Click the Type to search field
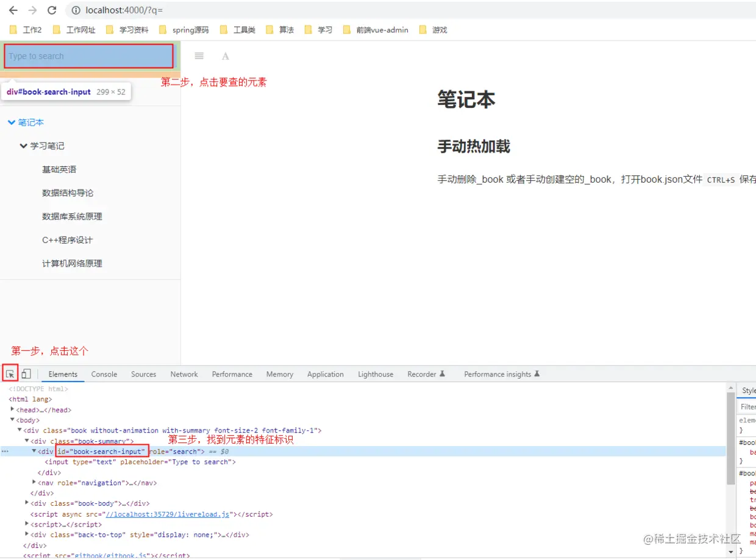 pos(89,56)
